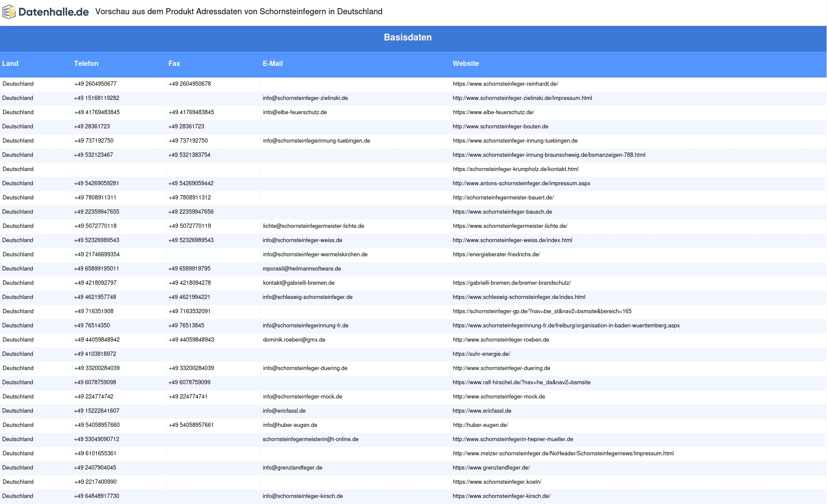Open the schornsteinfeger-zielinski.de Impressum link

click(x=522, y=98)
